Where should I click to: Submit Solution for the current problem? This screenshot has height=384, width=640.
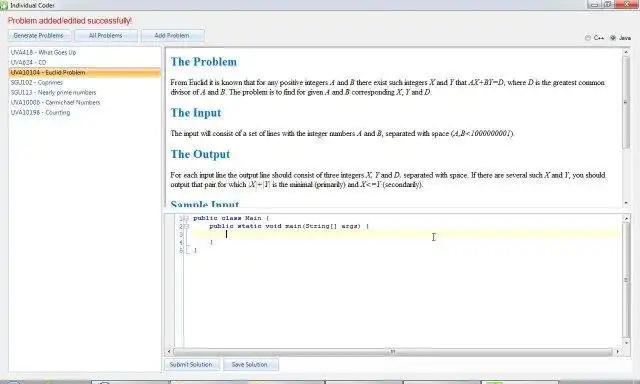pyautogui.click(x=191, y=364)
